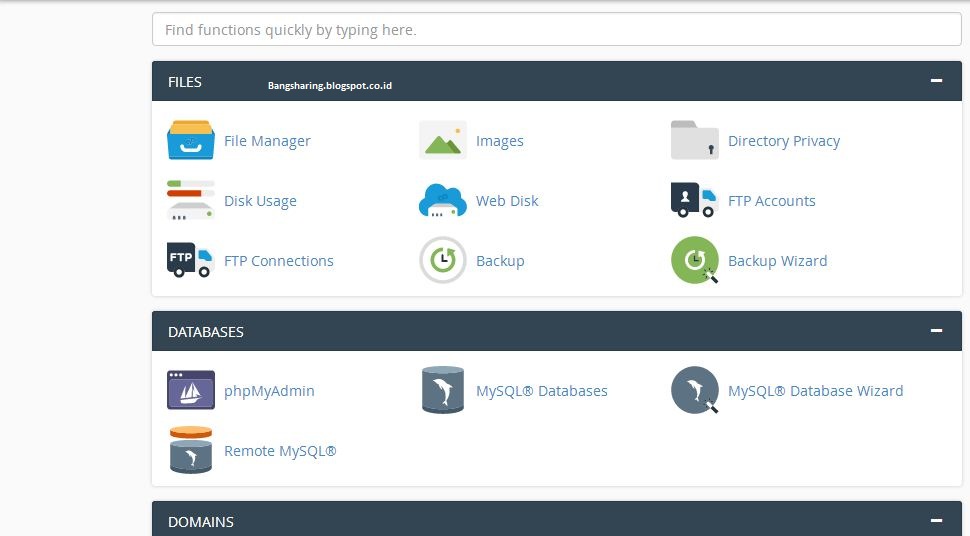Click the Backup clock icon
This screenshot has width=970, height=536.
443,260
